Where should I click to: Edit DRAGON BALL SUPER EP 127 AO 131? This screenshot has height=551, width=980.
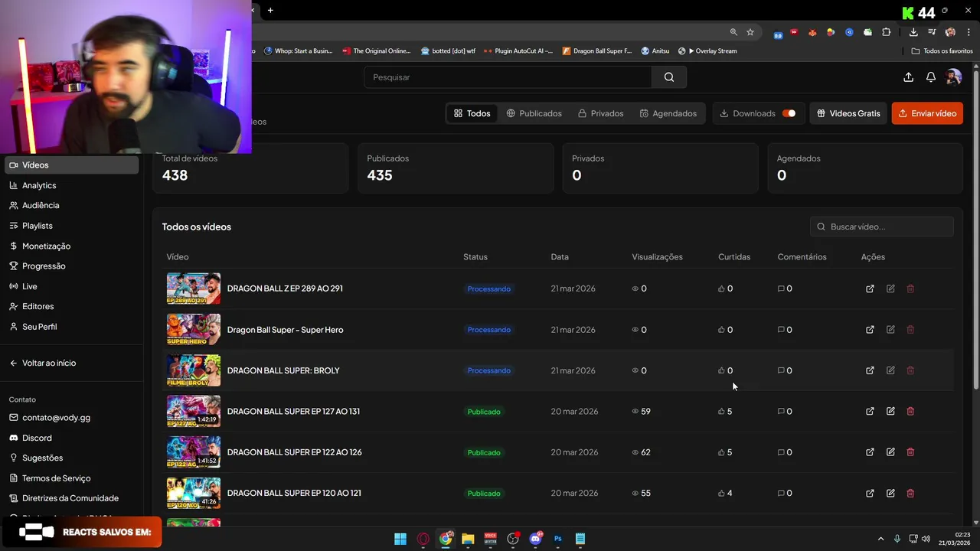tap(890, 412)
